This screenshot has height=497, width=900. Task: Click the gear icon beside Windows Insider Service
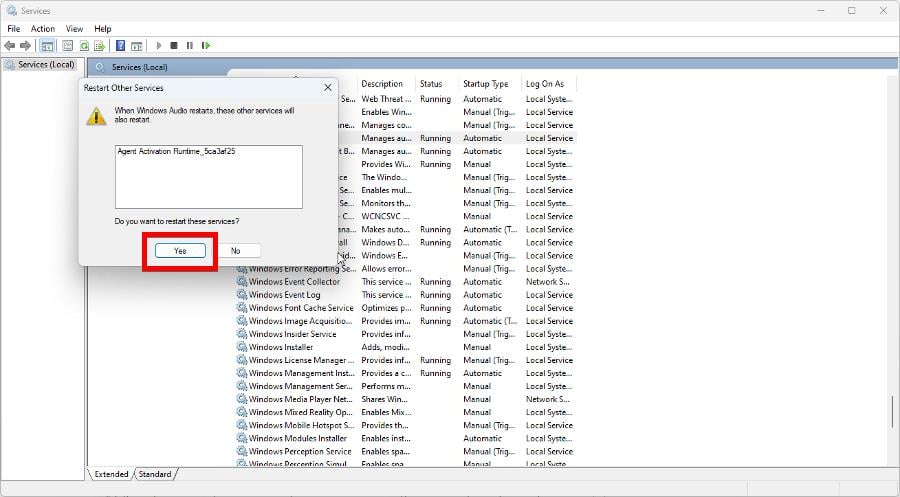pyautogui.click(x=242, y=334)
